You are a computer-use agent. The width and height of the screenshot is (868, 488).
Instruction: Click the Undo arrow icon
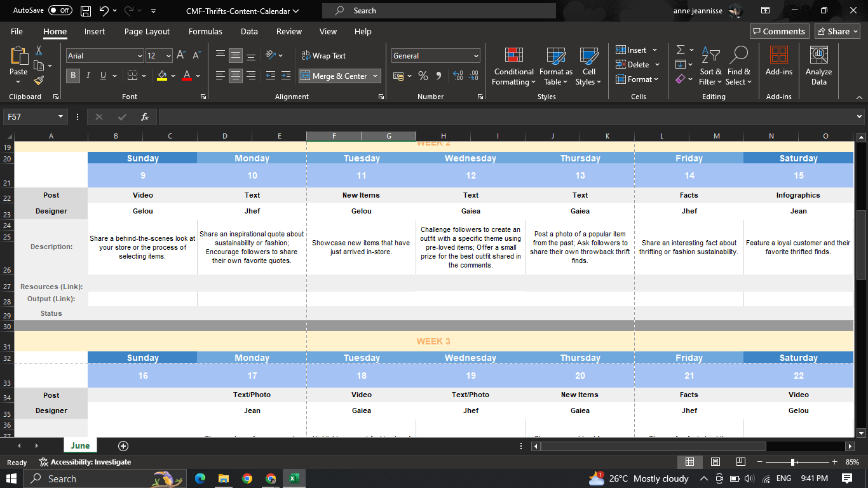104,11
